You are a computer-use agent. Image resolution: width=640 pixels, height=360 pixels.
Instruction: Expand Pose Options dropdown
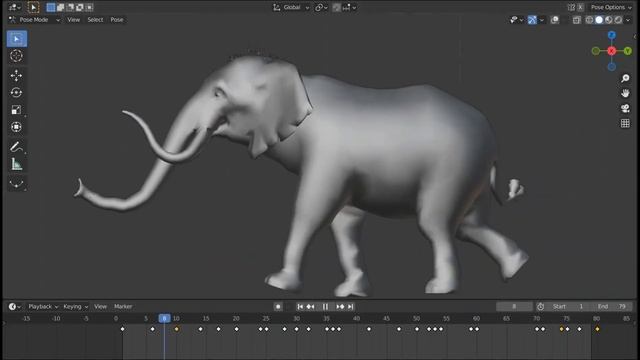(611, 7)
